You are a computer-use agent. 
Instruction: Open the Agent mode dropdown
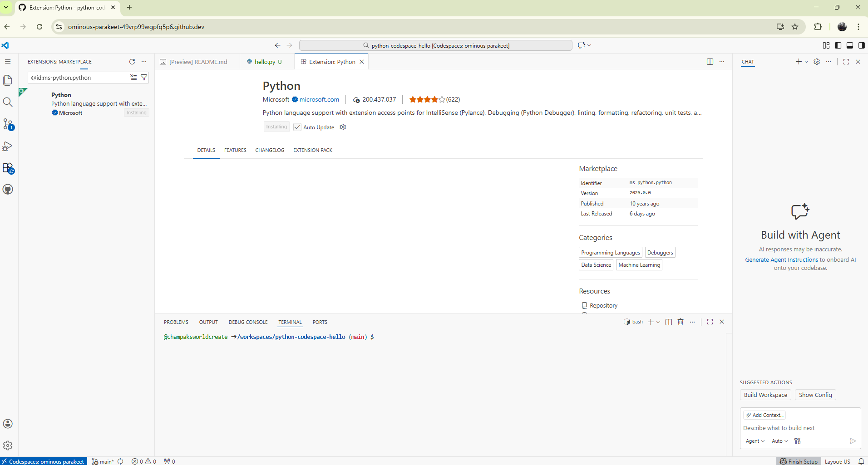point(755,441)
